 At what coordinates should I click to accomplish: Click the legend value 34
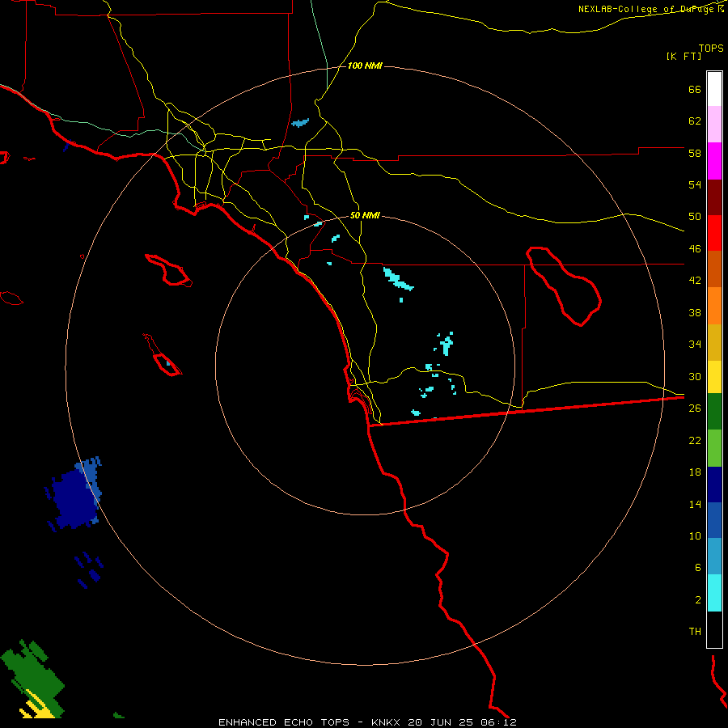point(695,345)
